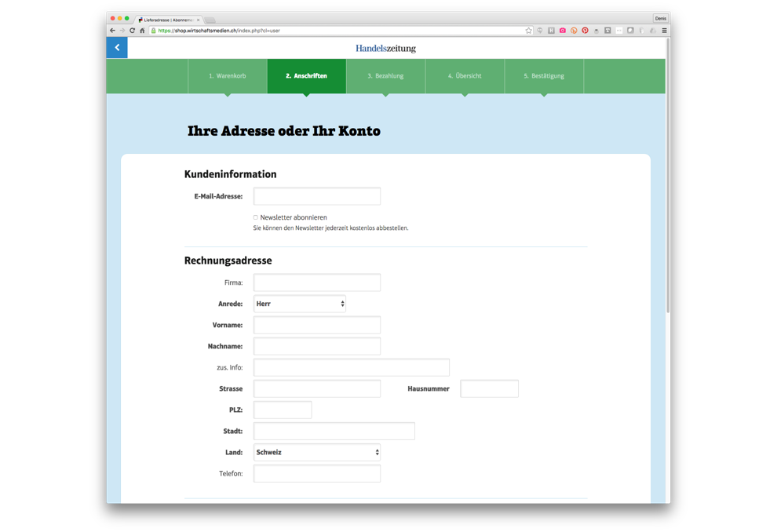The width and height of the screenshot is (777, 532).
Task: Open a new browser tab
Action: click(x=210, y=20)
